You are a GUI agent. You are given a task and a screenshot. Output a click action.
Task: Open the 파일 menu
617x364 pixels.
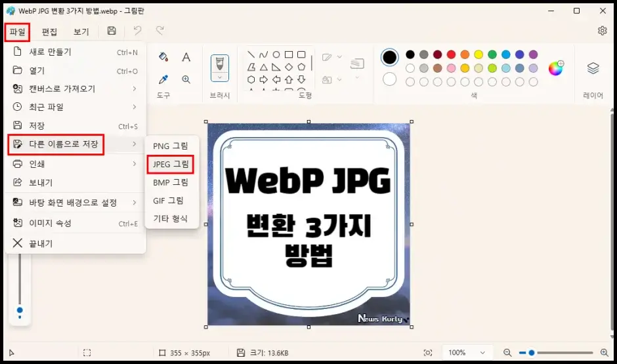tap(17, 32)
